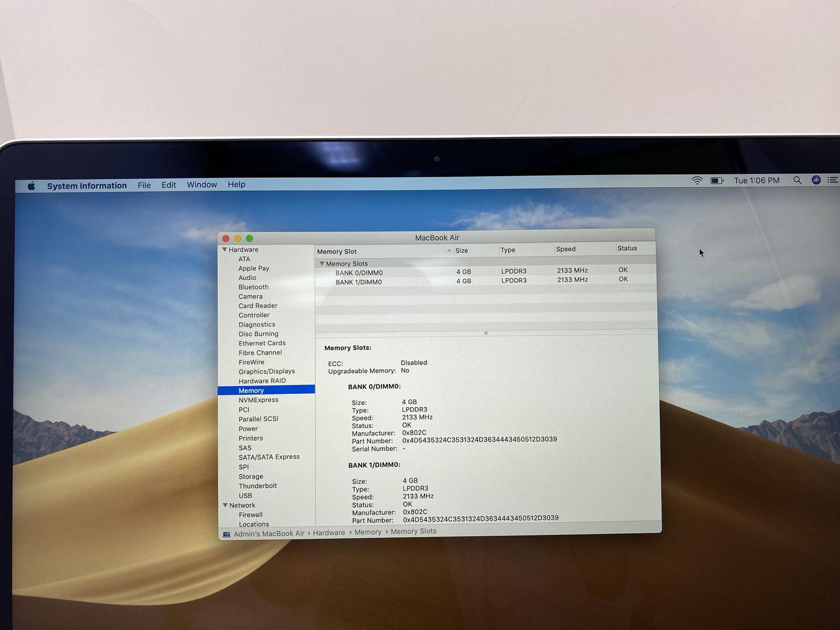Select the BANK 0/DIMM0 table row

pyautogui.click(x=485, y=272)
